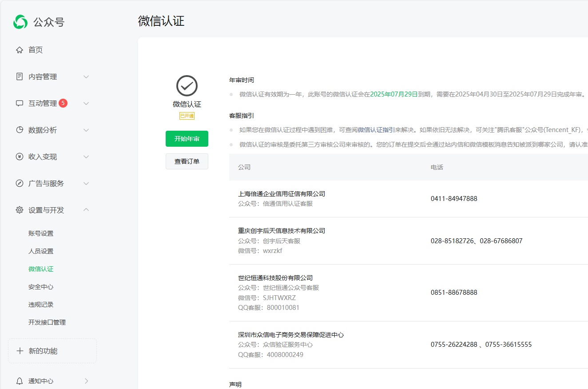Click the gear icon beside 设置与开发
588x389 pixels.
pyautogui.click(x=20, y=210)
